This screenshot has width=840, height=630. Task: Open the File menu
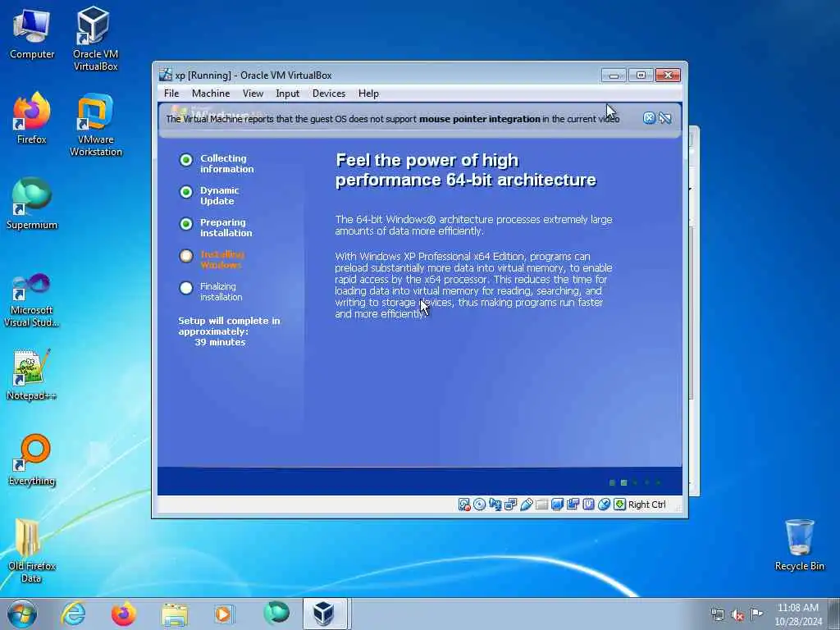tap(171, 94)
